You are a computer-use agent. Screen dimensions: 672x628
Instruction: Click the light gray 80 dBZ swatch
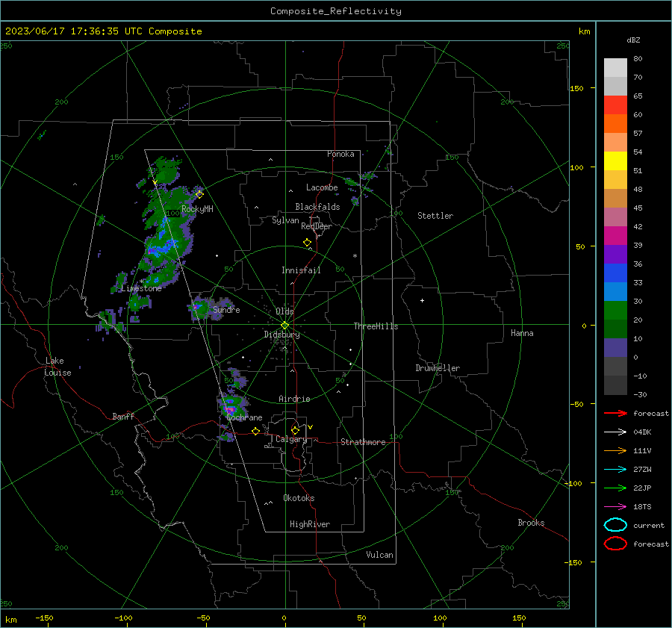[615, 67]
